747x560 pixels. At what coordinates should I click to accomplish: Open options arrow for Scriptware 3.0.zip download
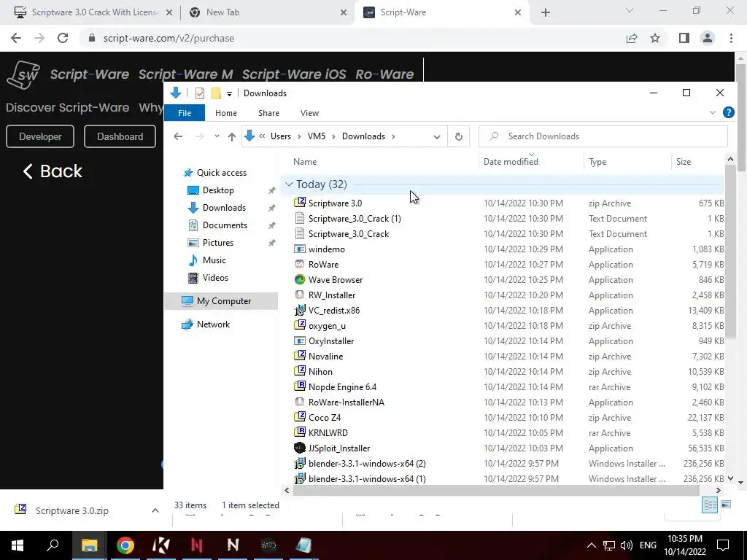[x=155, y=510]
